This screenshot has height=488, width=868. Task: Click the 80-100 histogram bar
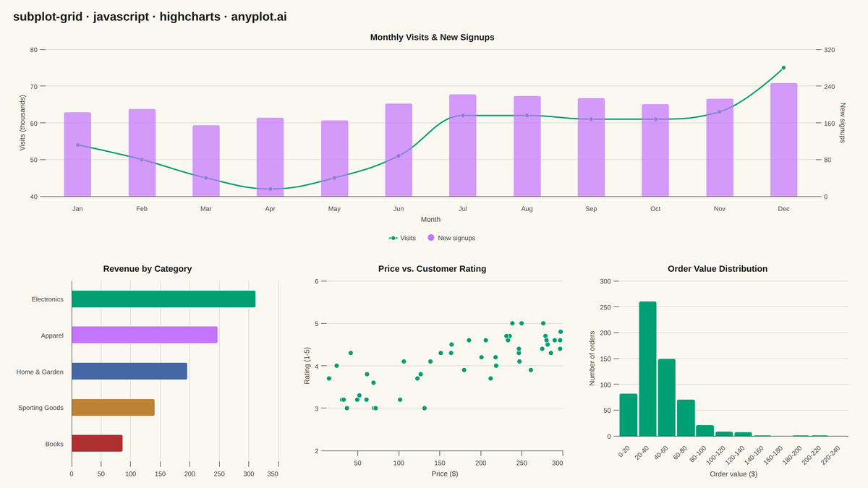point(705,431)
